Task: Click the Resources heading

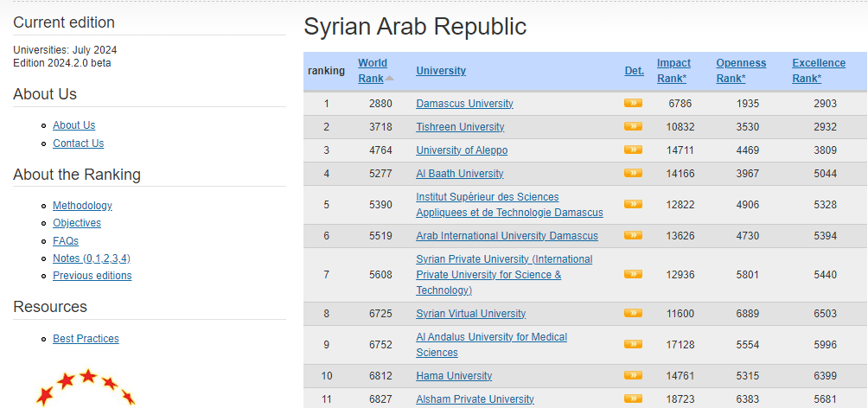Action: pos(50,307)
